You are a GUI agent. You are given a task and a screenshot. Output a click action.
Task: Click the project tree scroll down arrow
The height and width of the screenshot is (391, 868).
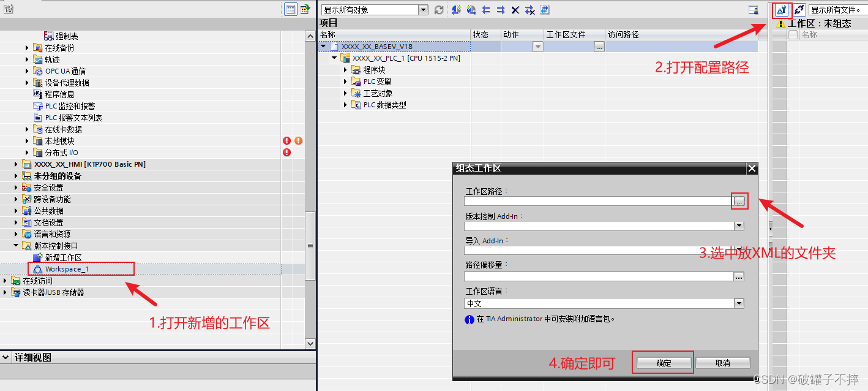pyautogui.click(x=310, y=344)
